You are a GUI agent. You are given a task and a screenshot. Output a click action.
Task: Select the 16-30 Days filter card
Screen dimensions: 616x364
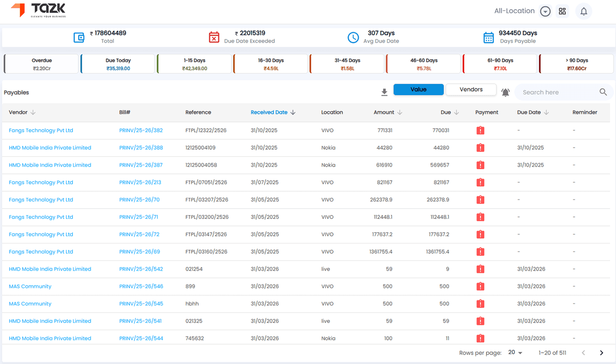point(271,64)
